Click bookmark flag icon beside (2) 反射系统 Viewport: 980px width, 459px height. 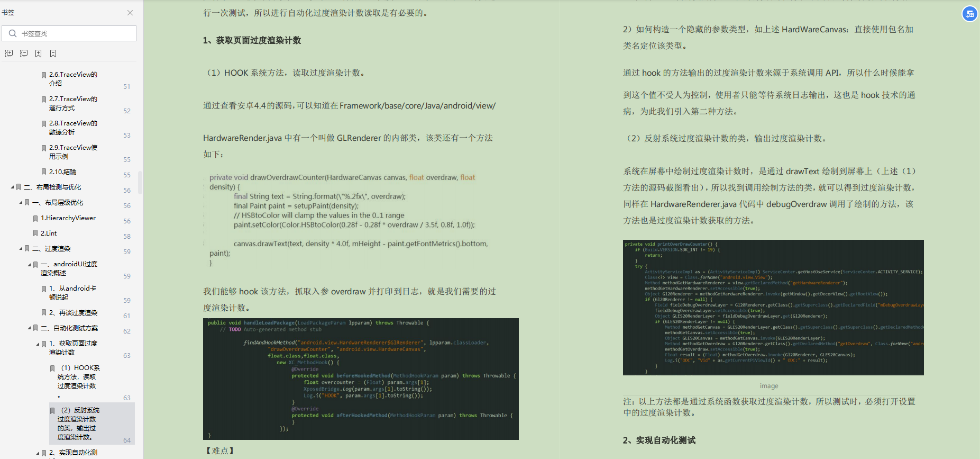coord(52,410)
